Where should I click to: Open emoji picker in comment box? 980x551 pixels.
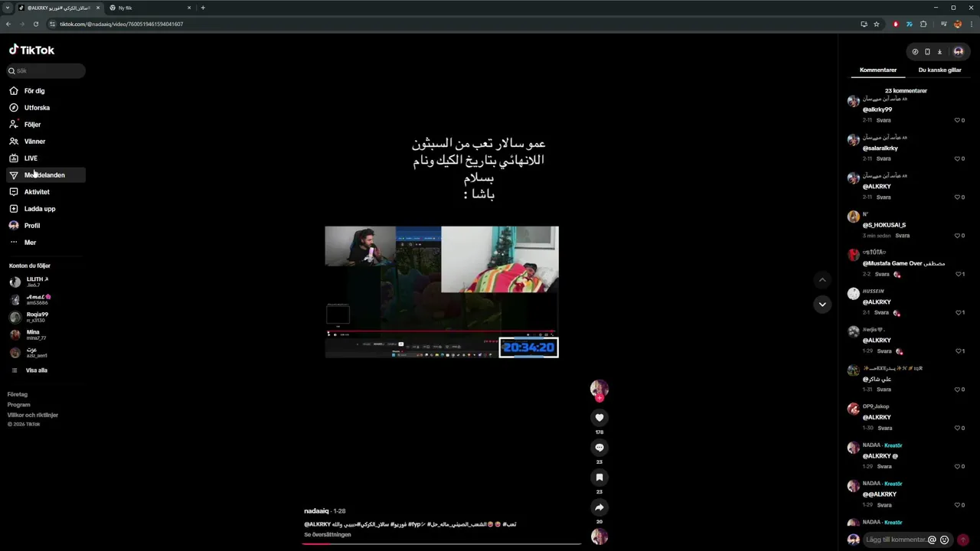click(x=944, y=540)
